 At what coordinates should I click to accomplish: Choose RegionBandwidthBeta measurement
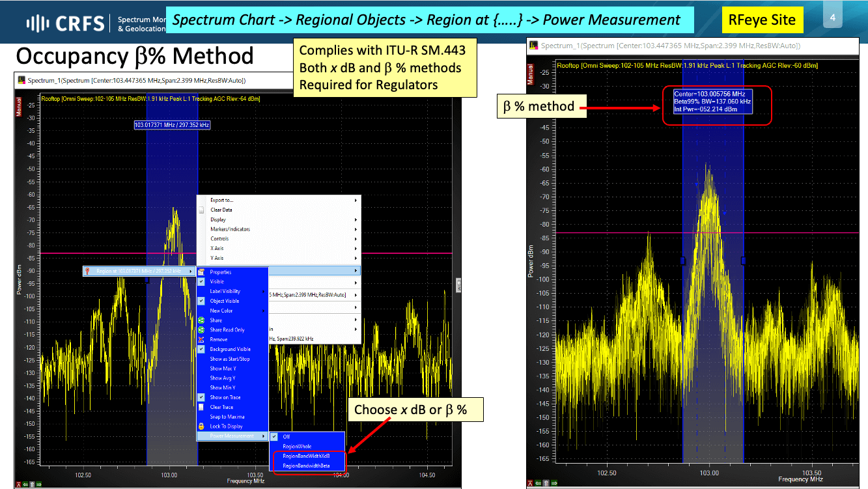[x=307, y=466]
